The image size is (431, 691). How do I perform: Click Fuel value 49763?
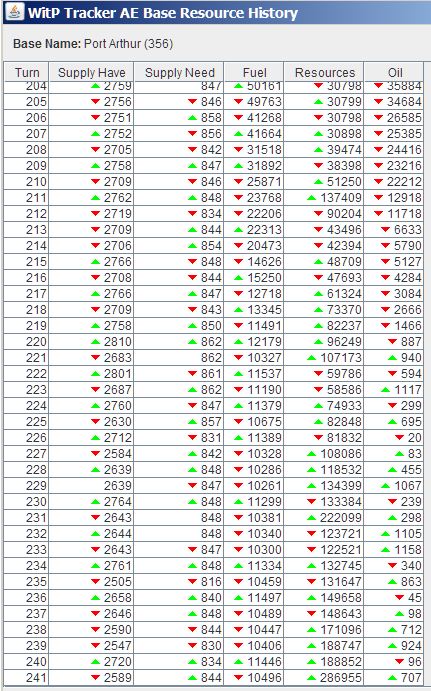click(x=264, y=102)
